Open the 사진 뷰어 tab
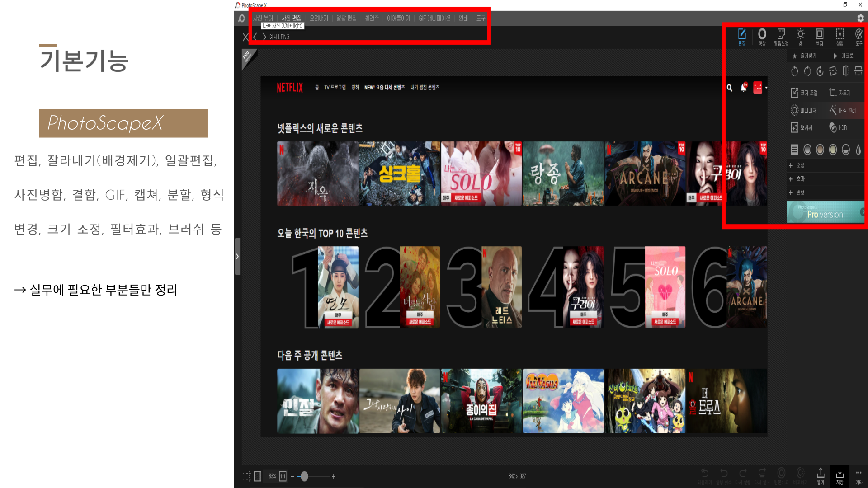 tap(263, 18)
